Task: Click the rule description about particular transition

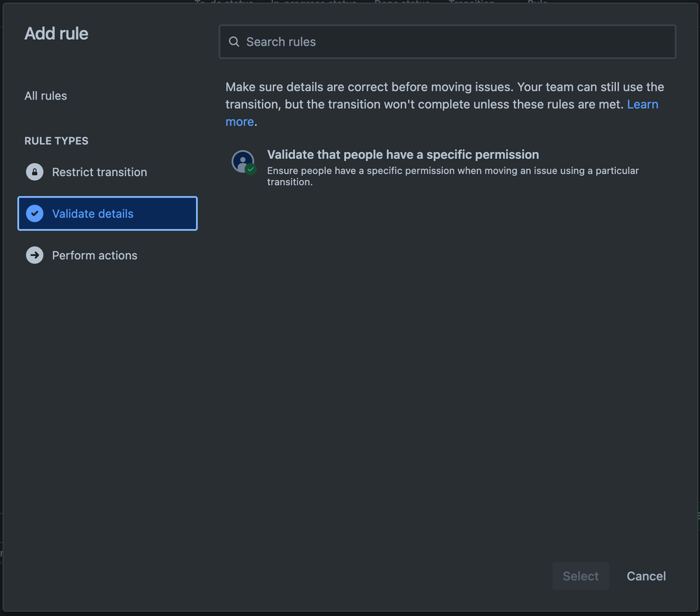Action: click(453, 176)
